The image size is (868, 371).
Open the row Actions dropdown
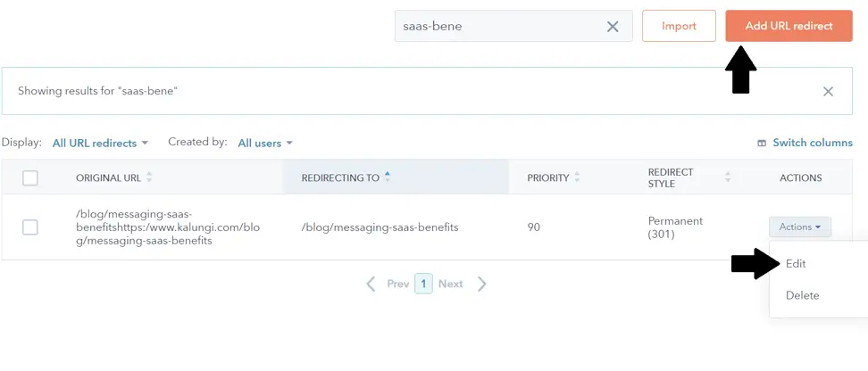(799, 227)
